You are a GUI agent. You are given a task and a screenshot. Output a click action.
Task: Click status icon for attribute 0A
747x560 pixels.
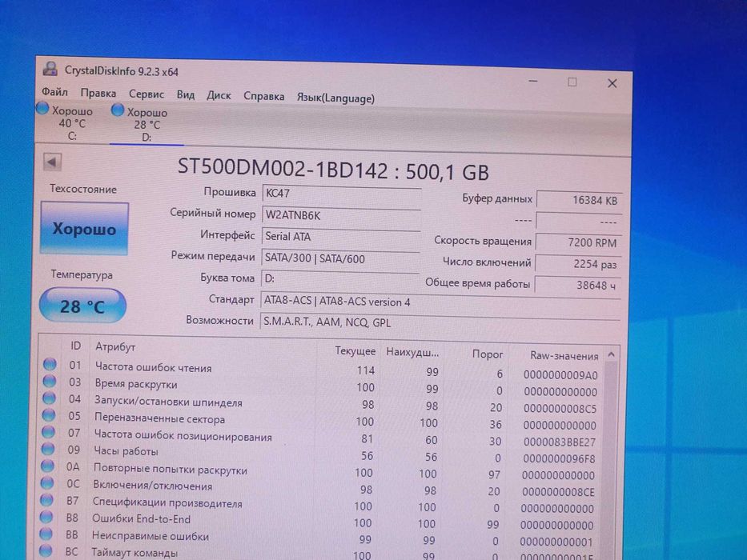[x=47, y=466]
